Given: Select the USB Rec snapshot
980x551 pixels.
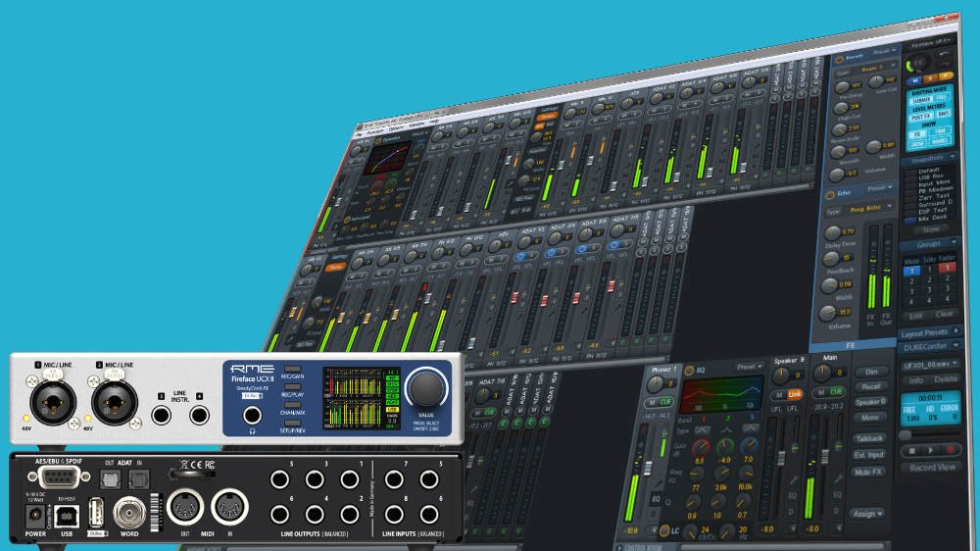Looking at the screenshot, I should point(930,177).
